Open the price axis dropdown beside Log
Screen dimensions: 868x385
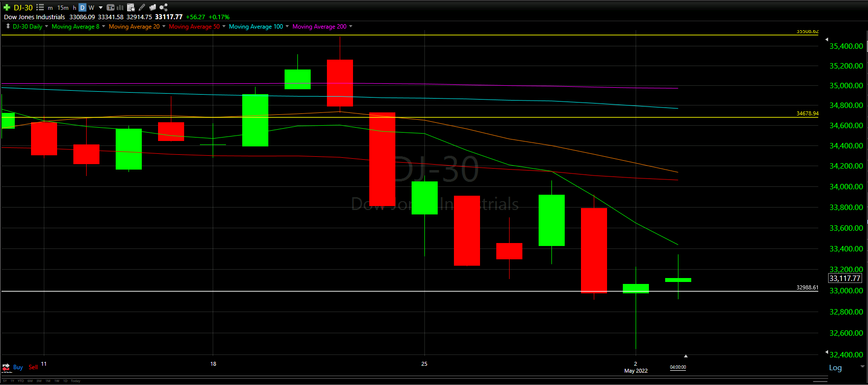[x=862, y=367]
